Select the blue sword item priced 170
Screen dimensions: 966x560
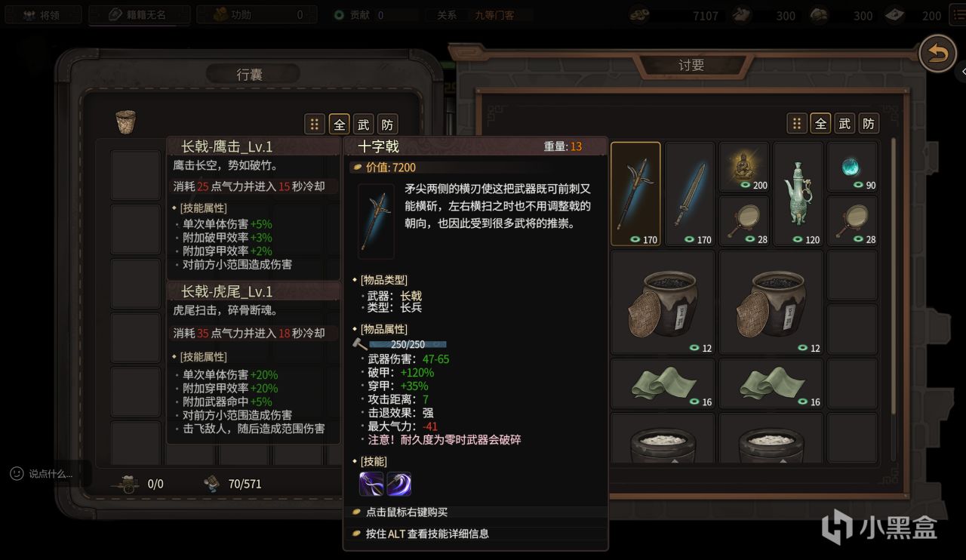(690, 194)
